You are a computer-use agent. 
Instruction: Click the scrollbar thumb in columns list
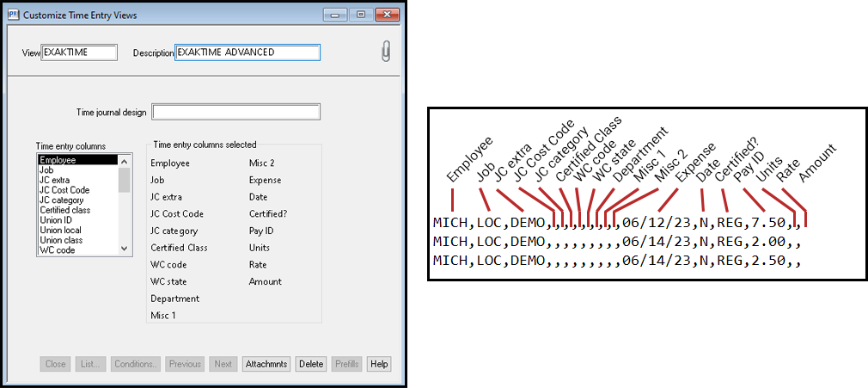[x=124, y=180]
